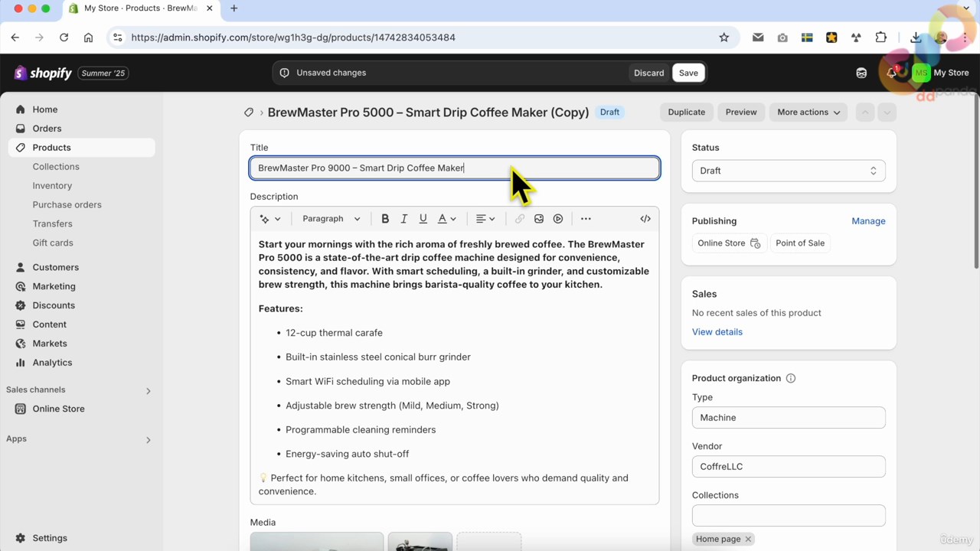
Task: Preview the product page
Action: click(741, 112)
